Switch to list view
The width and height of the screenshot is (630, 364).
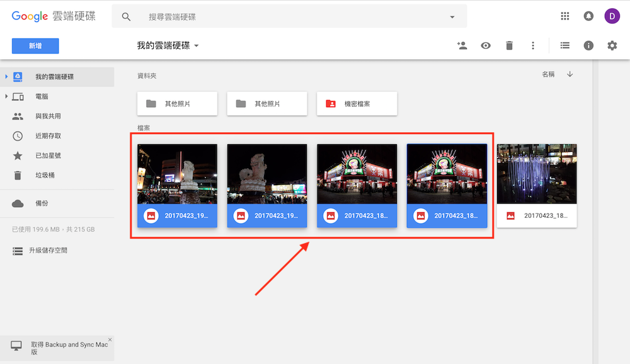[565, 45]
